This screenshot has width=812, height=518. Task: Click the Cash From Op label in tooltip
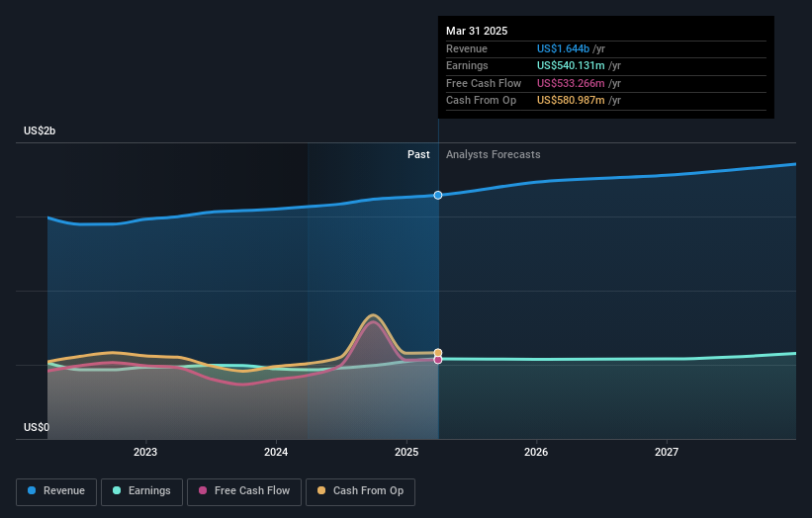[x=481, y=101]
